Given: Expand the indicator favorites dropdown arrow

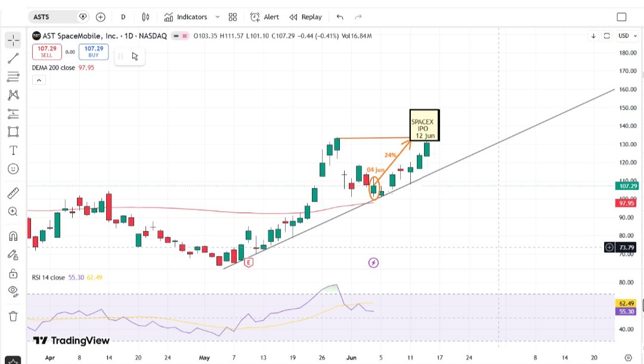Looking at the screenshot, I should point(218,17).
